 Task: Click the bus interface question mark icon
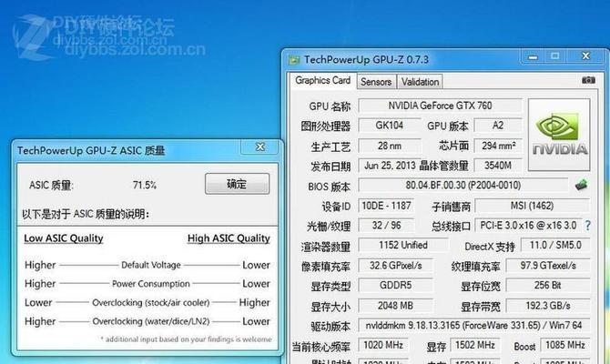[x=587, y=226]
